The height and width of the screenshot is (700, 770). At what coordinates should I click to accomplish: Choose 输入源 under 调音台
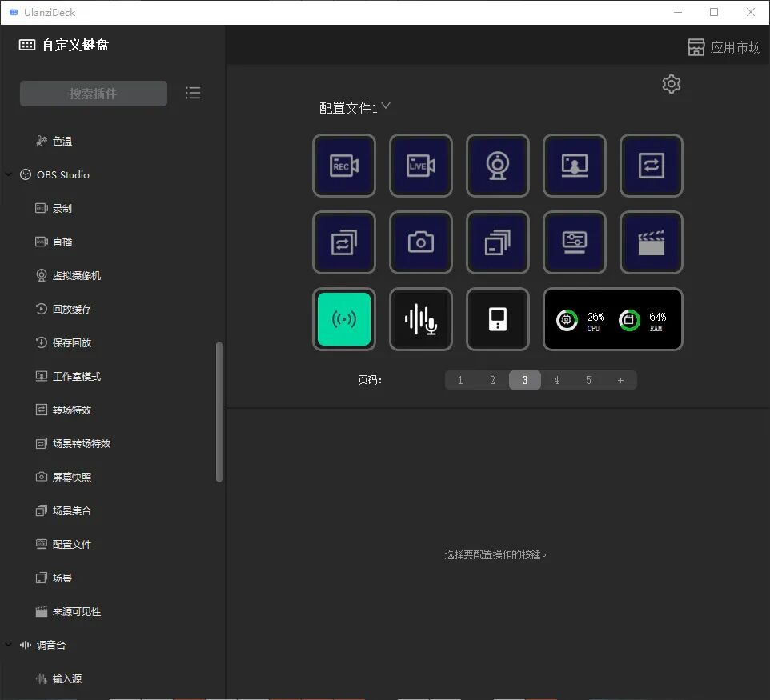[x=58, y=678]
